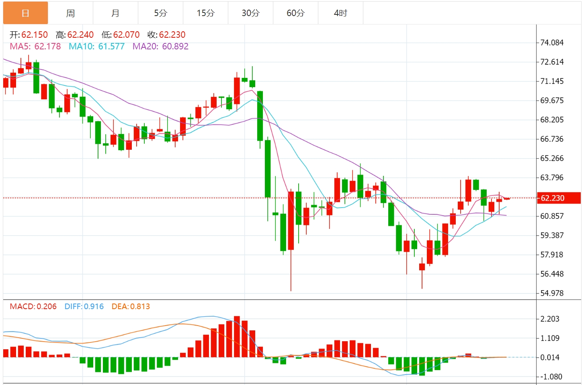The image size is (588, 385).
Task: Switch to the 月 monthly tab
Action: point(115,13)
